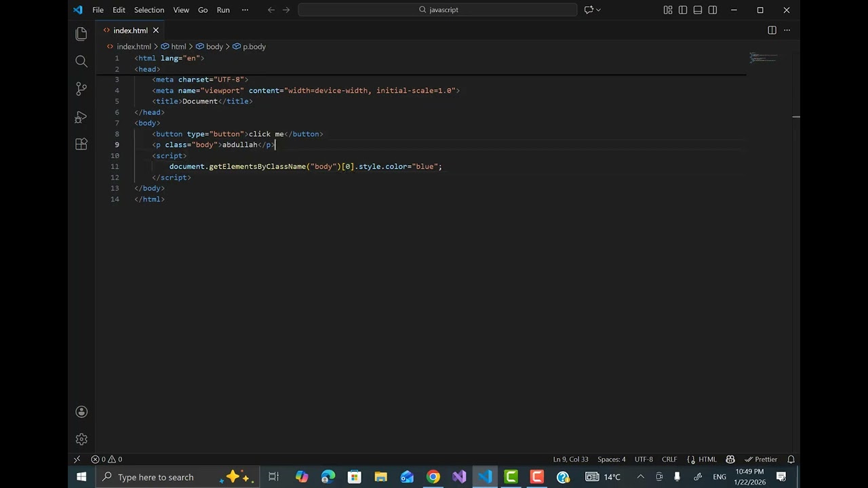Image resolution: width=868 pixels, height=488 pixels.
Task: Open the Extensions view
Action: click(x=81, y=144)
